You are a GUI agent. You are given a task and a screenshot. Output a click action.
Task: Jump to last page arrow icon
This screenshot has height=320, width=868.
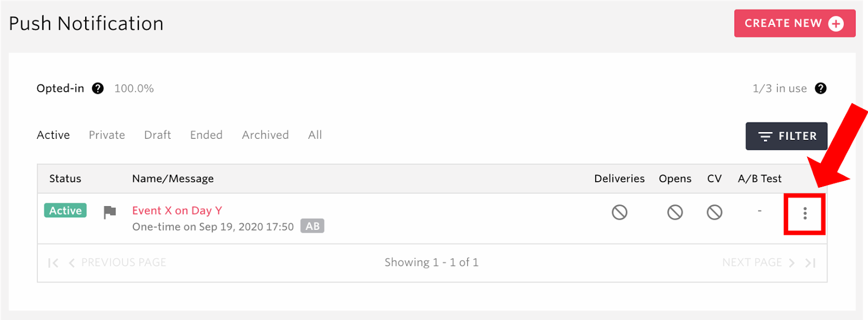[810, 263]
